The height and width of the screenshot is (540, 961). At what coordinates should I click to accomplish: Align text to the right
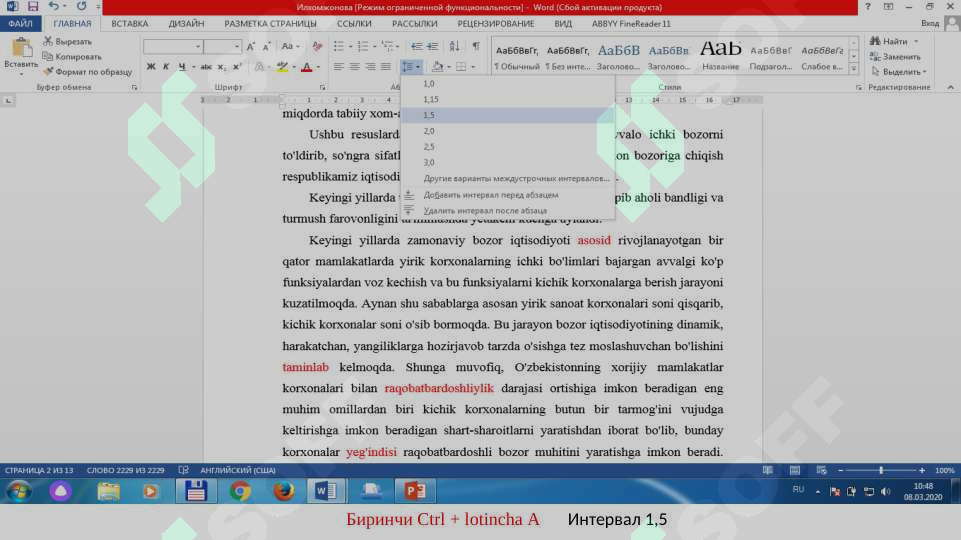pos(370,66)
